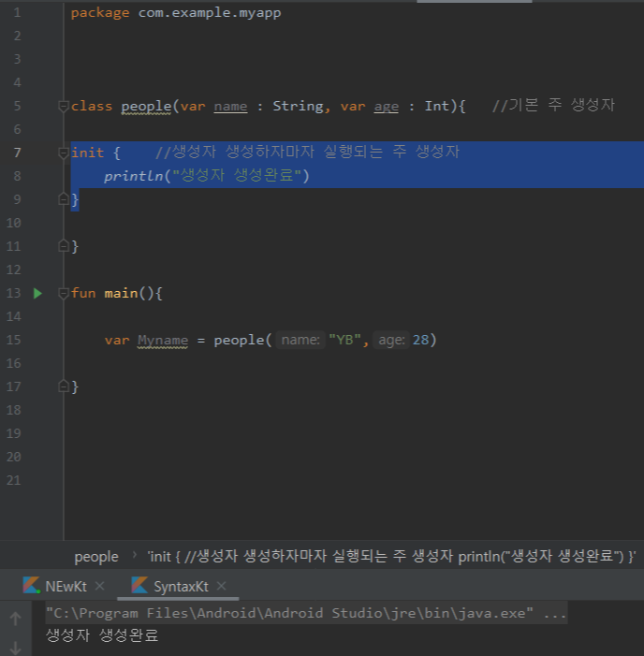Click NEwKt tab Kotlin file icon

[32, 585]
